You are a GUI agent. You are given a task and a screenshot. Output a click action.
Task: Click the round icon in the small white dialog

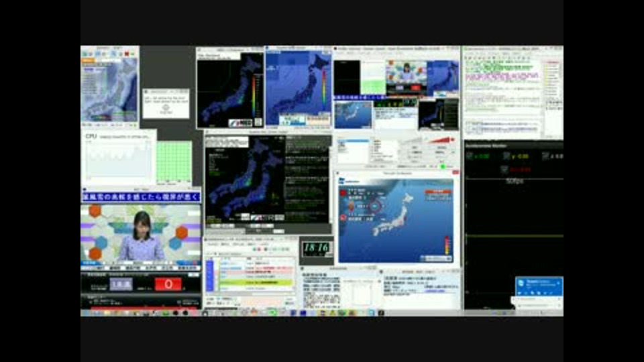(x=166, y=109)
